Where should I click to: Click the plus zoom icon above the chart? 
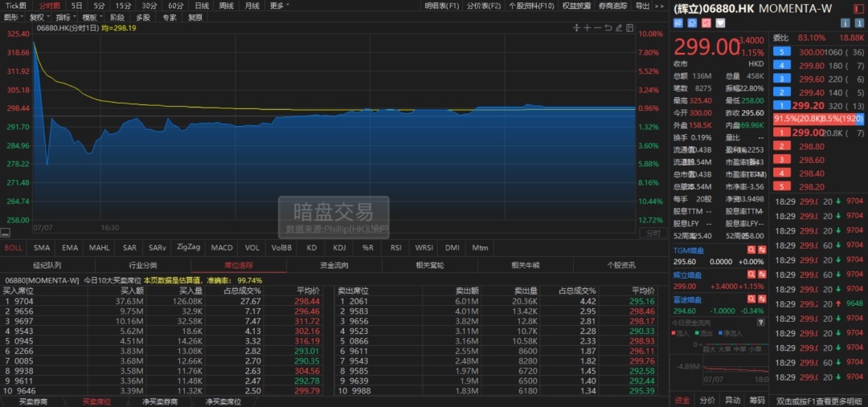(587, 27)
